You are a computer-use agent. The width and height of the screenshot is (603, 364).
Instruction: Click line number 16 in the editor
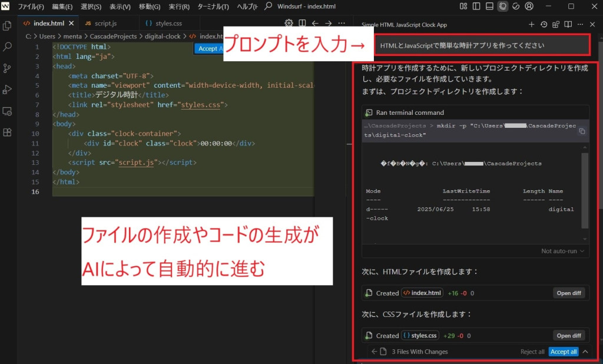[x=35, y=191]
